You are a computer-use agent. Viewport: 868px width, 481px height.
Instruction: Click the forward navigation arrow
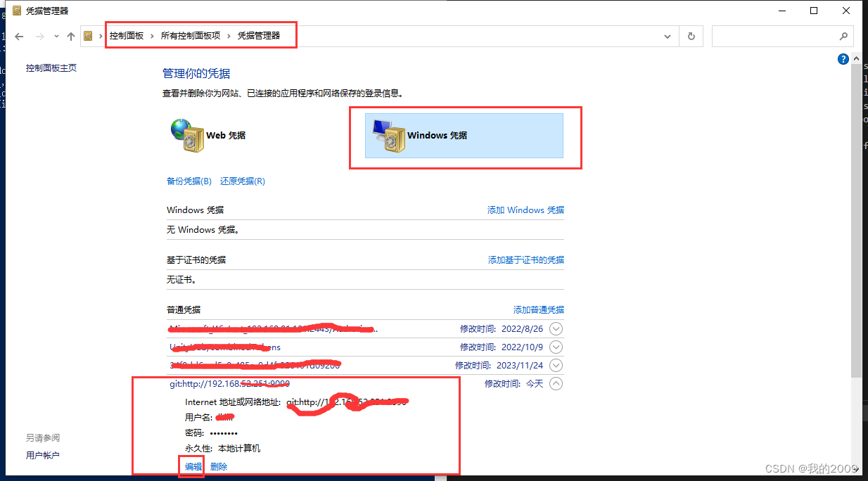point(40,36)
